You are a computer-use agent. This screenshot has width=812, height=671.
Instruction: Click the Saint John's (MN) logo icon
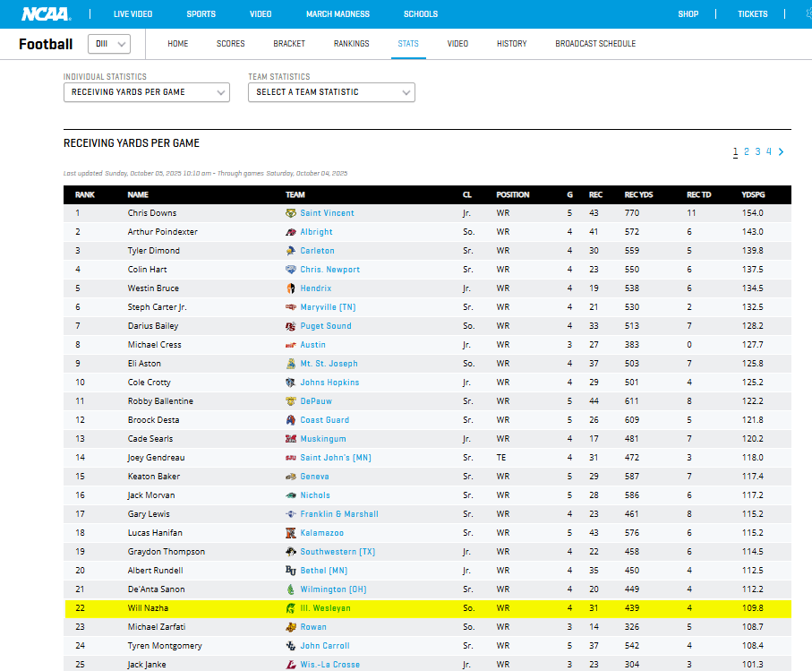(x=291, y=458)
